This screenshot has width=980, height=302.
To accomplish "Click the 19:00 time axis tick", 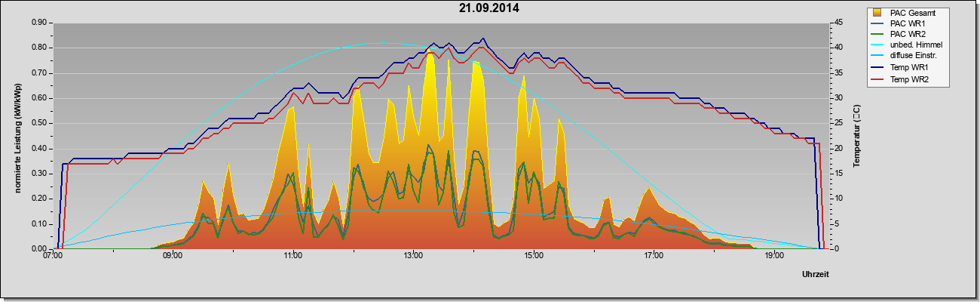I will click(773, 256).
